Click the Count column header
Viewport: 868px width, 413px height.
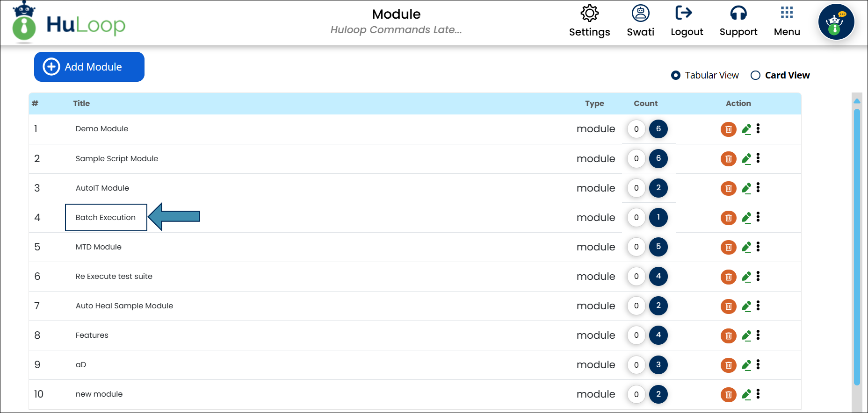point(645,103)
